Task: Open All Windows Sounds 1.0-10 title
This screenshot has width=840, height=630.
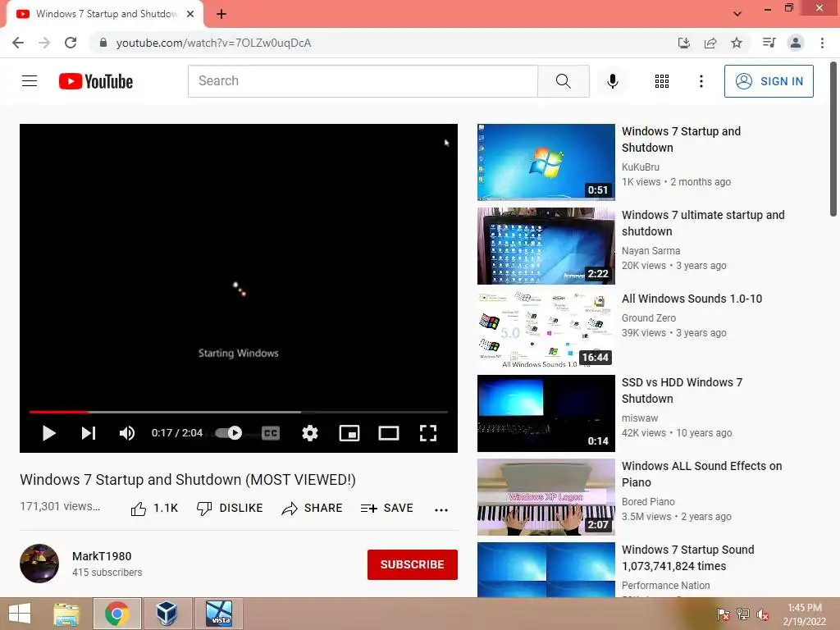Action: [x=692, y=299]
